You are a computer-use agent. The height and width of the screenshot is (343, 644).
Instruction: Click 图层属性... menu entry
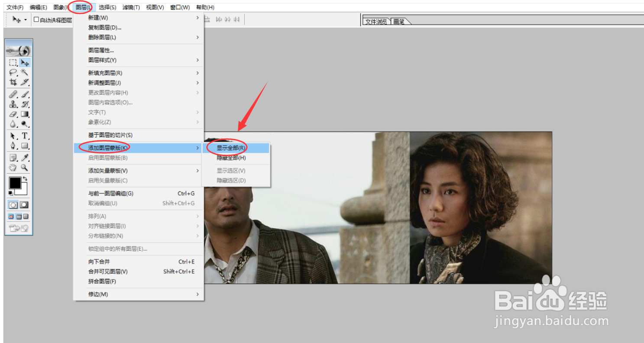click(x=138, y=50)
